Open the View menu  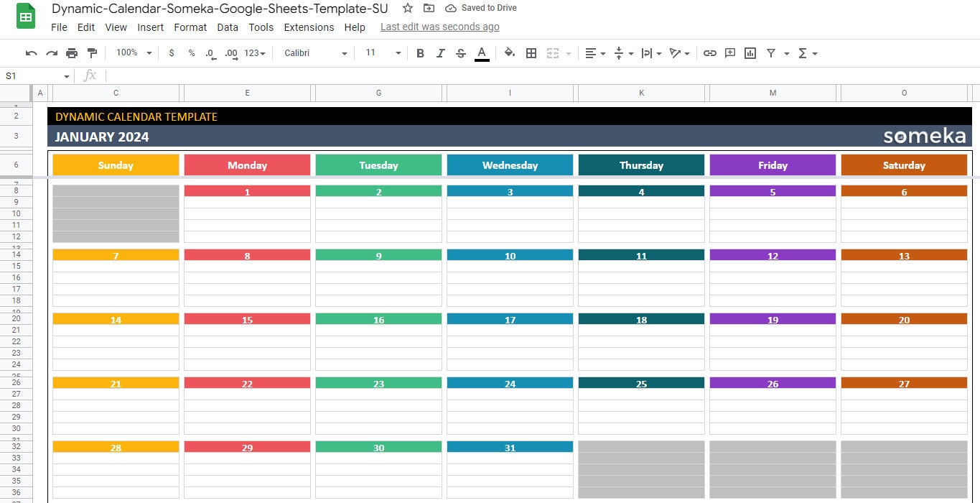(116, 27)
